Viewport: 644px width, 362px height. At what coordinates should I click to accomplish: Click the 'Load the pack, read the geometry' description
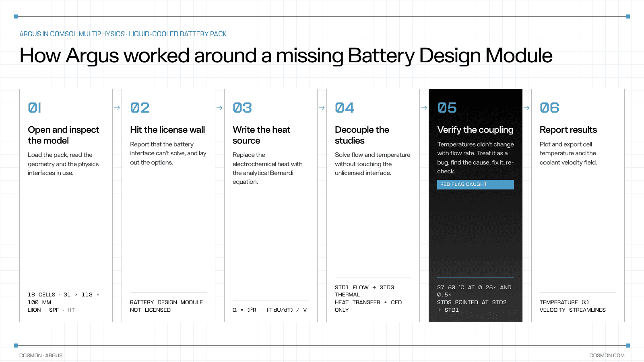coord(63,164)
